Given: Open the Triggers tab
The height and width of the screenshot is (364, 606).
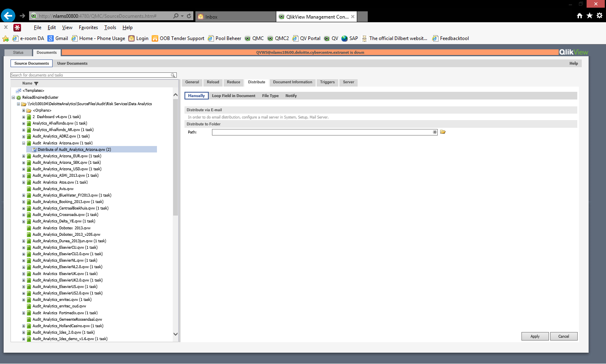Looking at the screenshot, I should [327, 82].
